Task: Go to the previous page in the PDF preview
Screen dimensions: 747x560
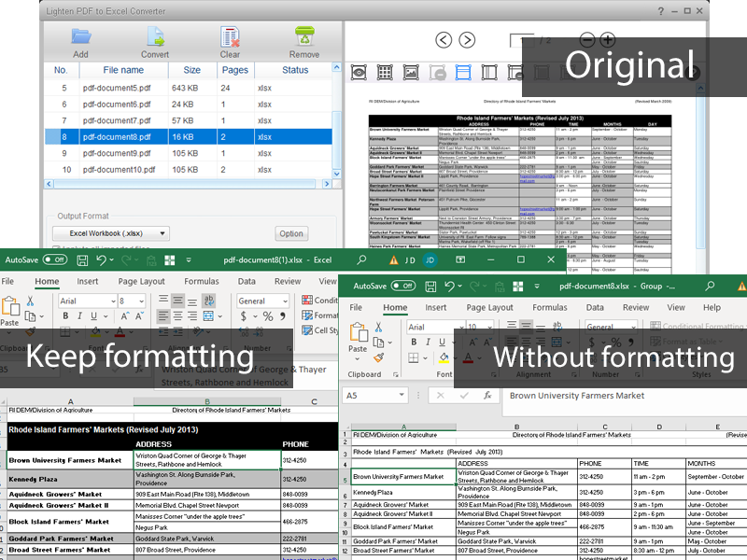Action: (x=444, y=40)
